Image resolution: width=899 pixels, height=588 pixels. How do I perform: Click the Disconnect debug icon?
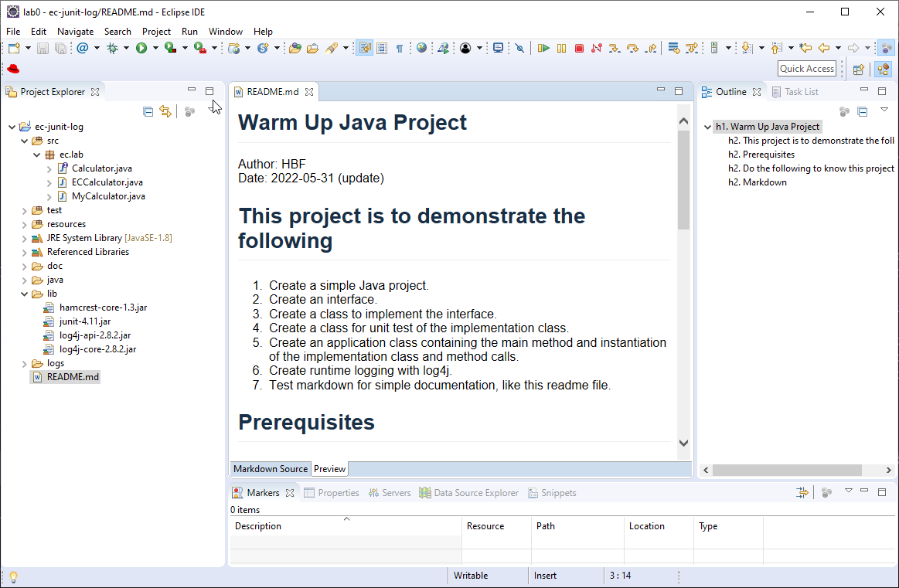[x=597, y=48]
